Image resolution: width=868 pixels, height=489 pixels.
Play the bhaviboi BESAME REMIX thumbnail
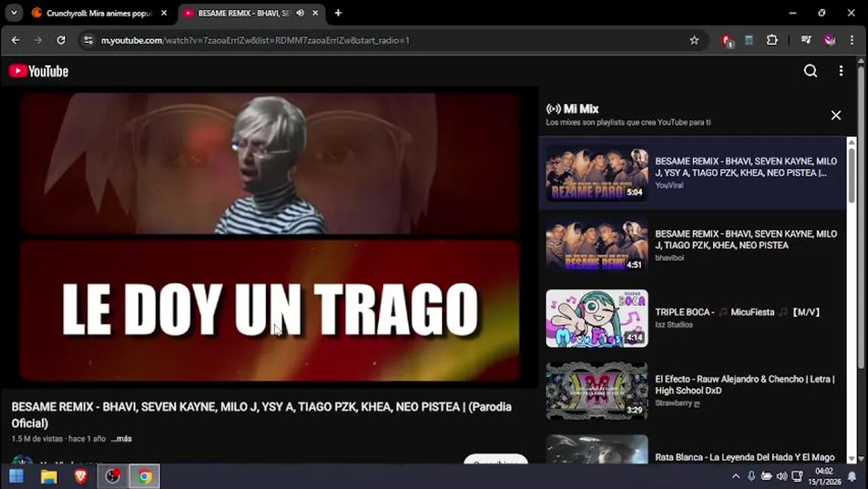click(x=597, y=246)
